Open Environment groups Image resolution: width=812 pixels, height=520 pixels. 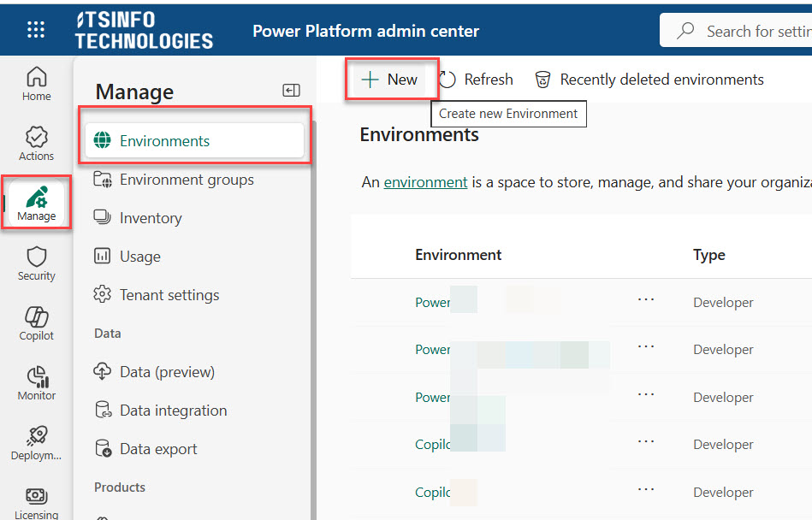[174, 180]
